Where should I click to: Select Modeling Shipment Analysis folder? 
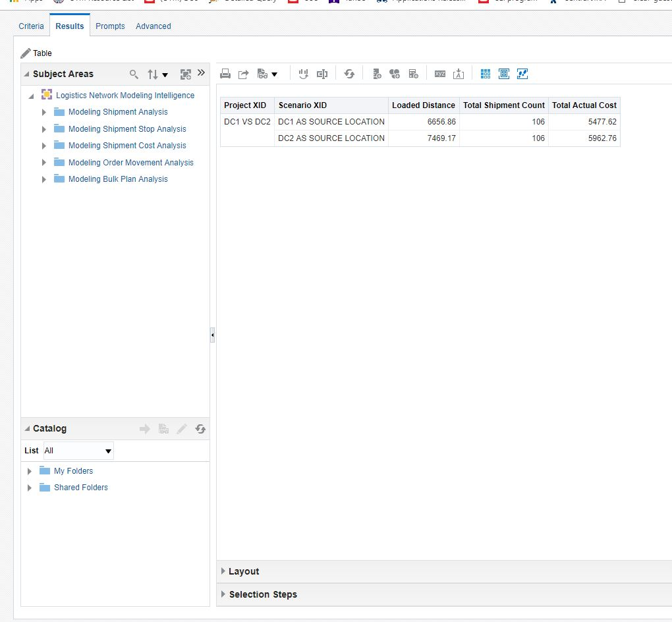point(118,112)
